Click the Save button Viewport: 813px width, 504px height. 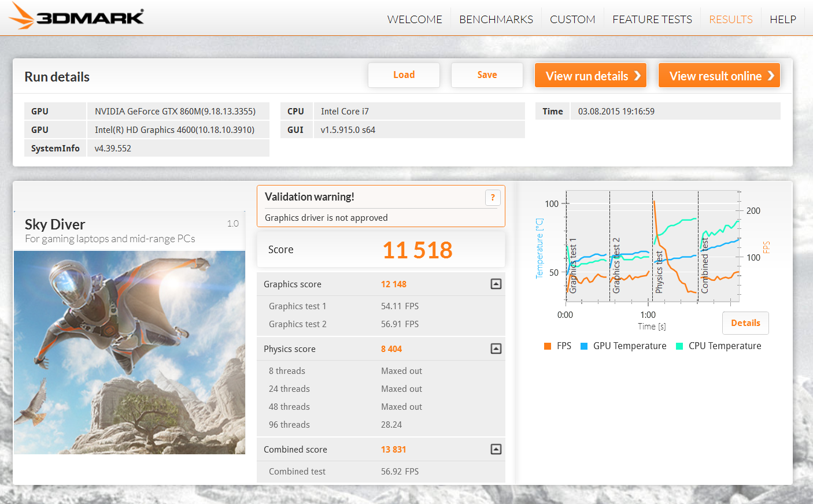(487, 75)
